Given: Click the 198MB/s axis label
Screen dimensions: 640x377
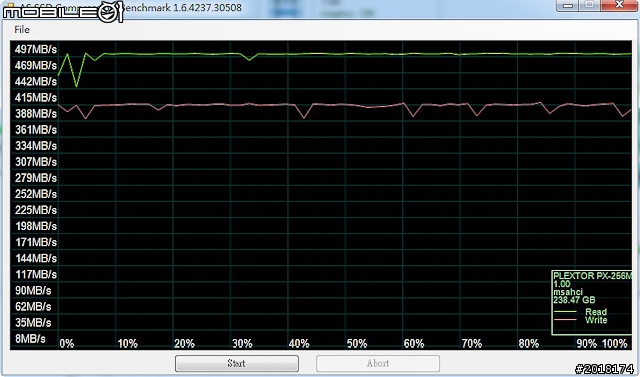Looking at the screenshot, I should click(36, 226).
